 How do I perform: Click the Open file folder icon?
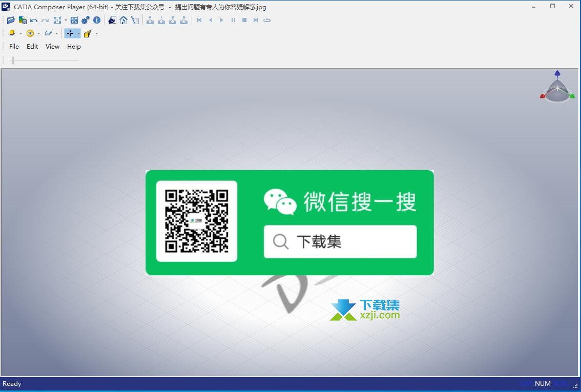11,20
